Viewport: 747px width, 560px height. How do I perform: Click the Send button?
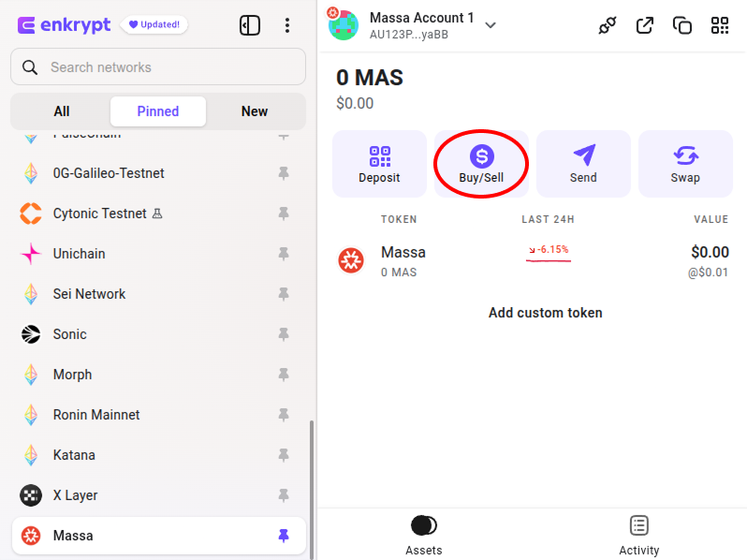point(583,164)
